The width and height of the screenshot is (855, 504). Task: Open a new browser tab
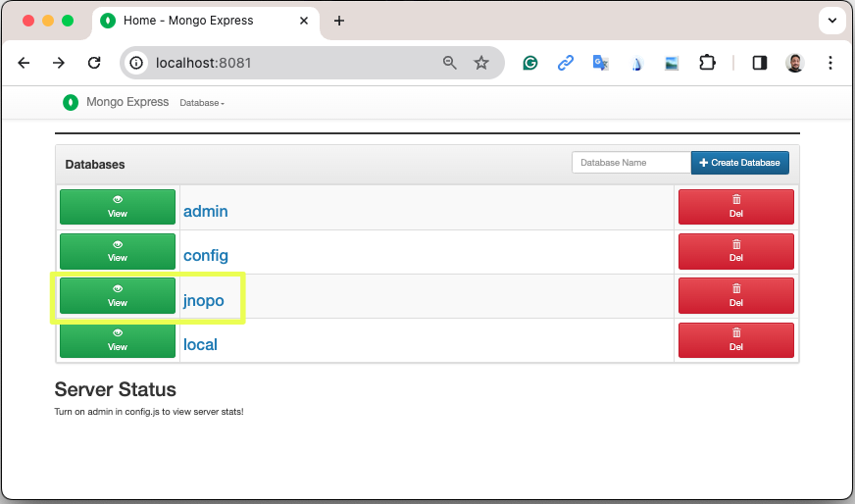(x=338, y=21)
